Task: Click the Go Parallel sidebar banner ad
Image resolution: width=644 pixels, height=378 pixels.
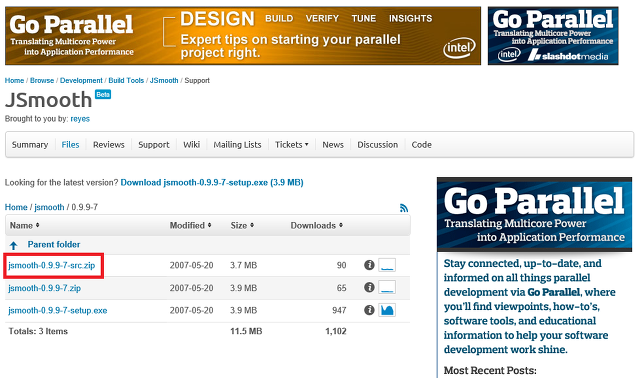Action: pyautogui.click(x=534, y=214)
